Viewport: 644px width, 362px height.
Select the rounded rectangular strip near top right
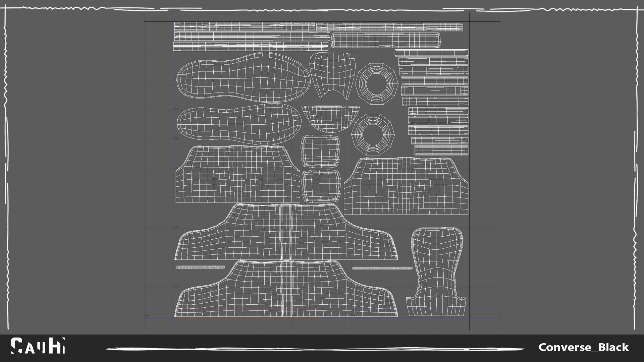385,41
